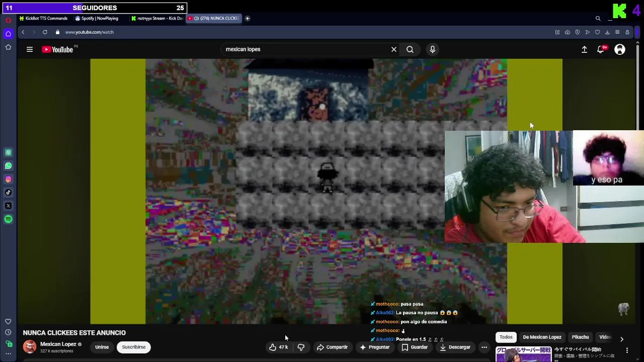Reload the page with refresh icon
The image size is (644, 362).
(45, 32)
